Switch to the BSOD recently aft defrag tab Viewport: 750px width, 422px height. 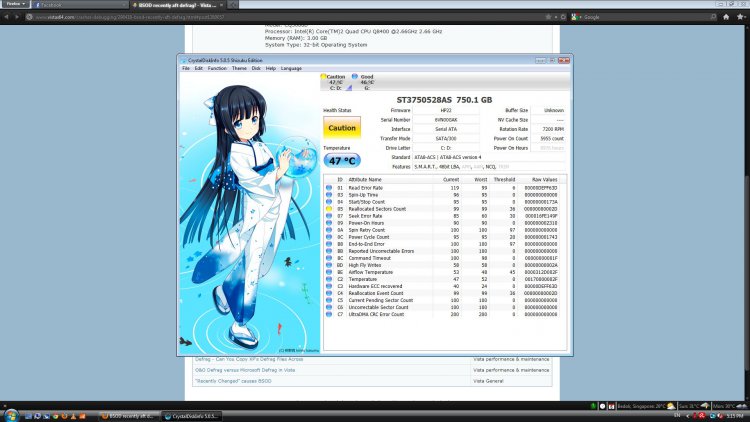[177, 5]
